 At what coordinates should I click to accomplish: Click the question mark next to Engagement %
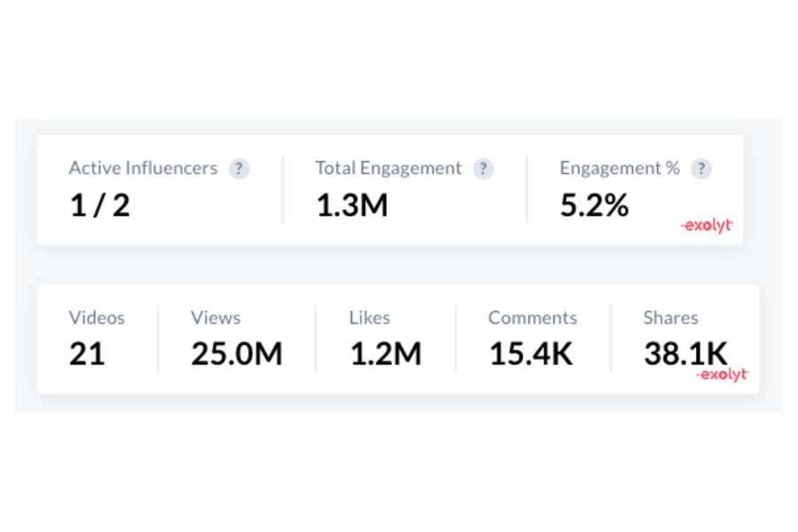(701, 169)
